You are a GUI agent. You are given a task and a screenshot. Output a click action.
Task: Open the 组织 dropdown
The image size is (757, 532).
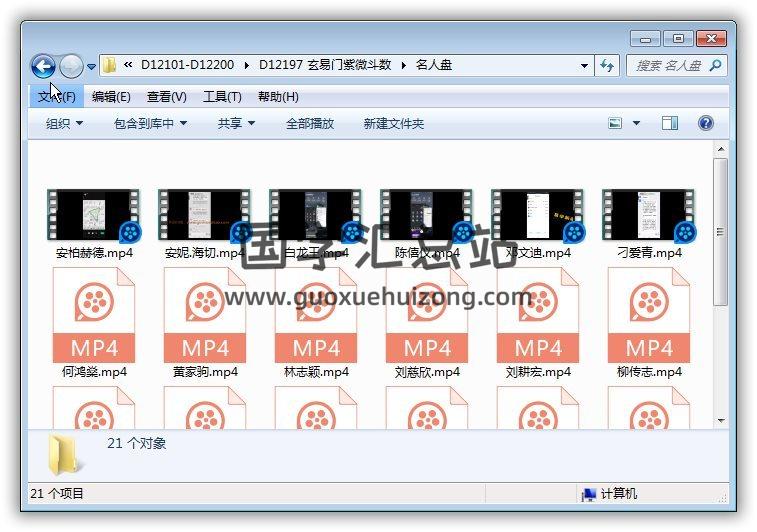(64, 124)
